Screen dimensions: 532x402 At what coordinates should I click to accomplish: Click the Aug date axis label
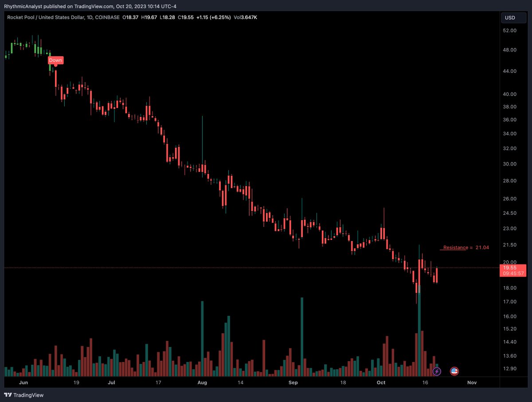(x=203, y=382)
